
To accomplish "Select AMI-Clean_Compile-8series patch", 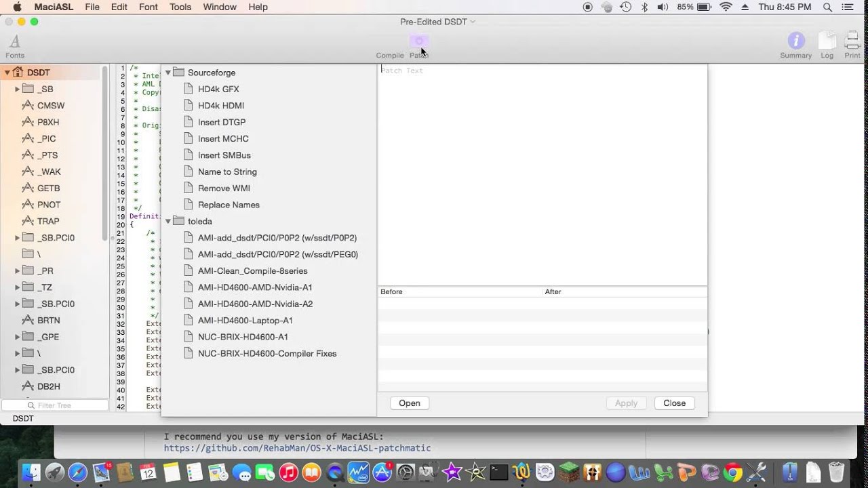I will point(252,271).
